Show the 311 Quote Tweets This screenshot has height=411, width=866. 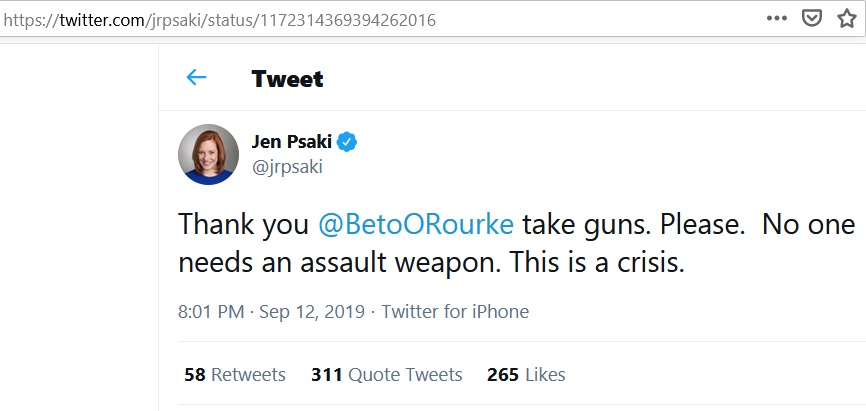coord(386,375)
